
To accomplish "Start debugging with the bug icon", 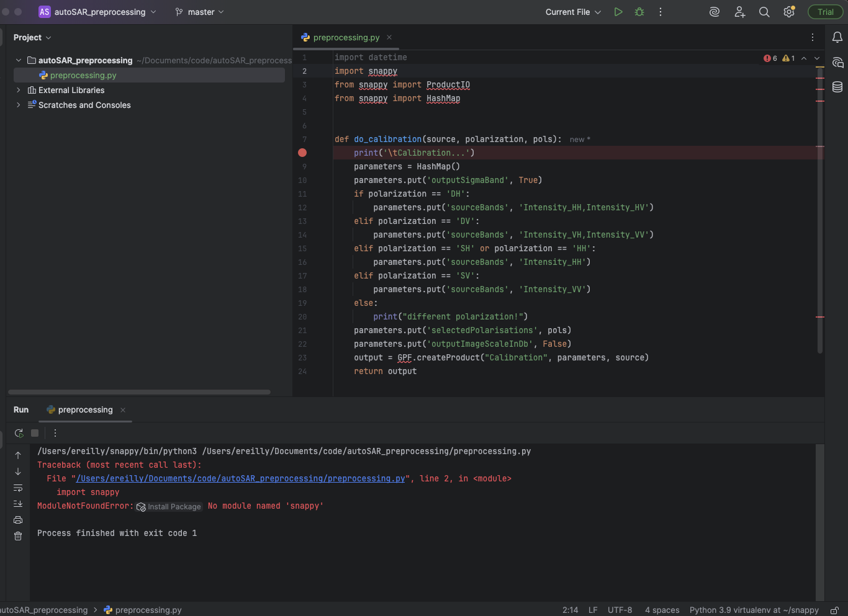I will (639, 12).
